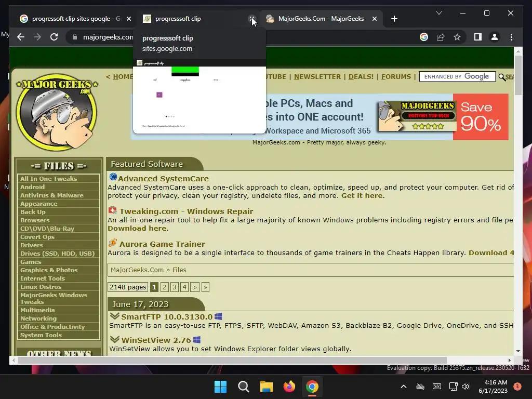Go to page 3 of files
Viewport: 532px width, 399px height.
click(x=175, y=287)
